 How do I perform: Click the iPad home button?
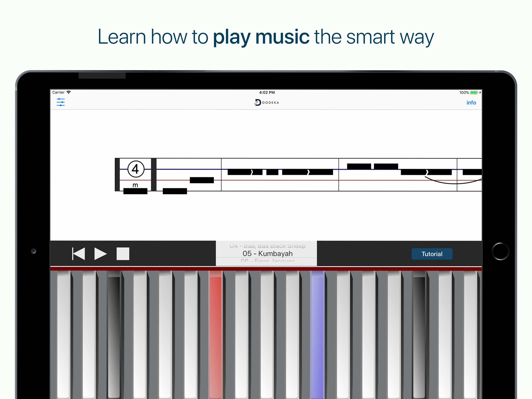(500, 252)
